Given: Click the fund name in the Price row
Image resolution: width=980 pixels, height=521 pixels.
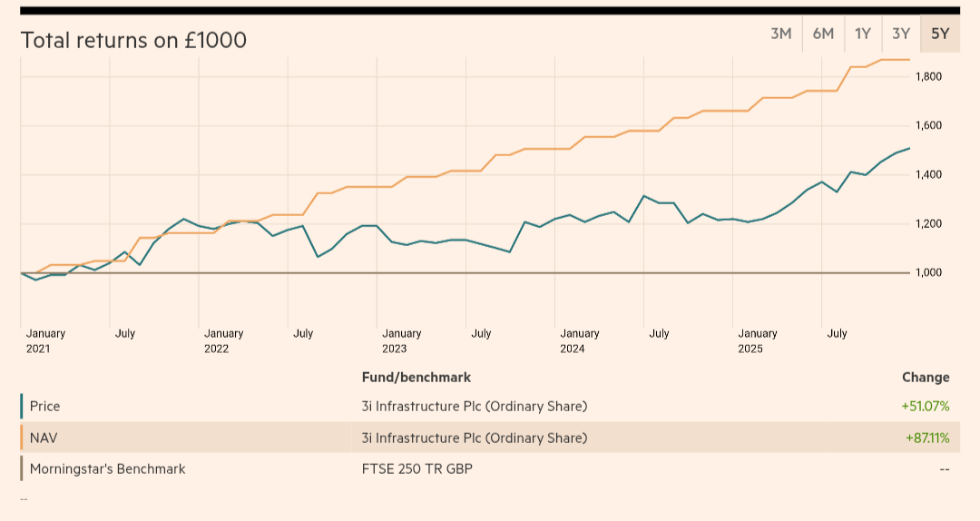Looking at the screenshot, I should [x=475, y=406].
